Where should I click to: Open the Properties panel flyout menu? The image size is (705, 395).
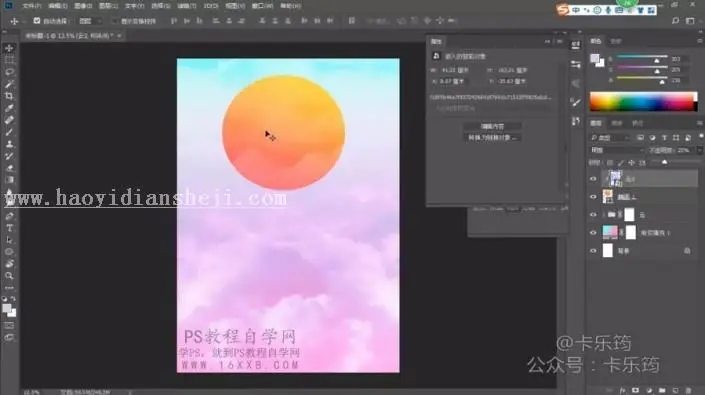(x=560, y=41)
